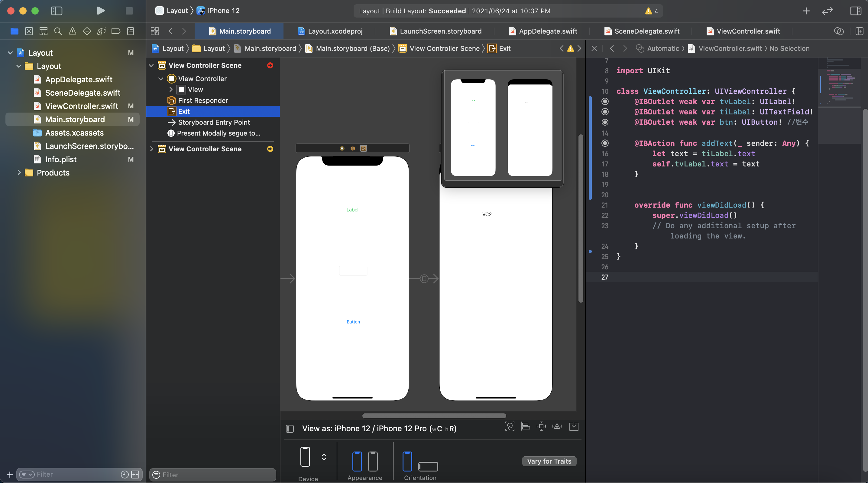Image resolution: width=868 pixels, height=483 pixels.
Task: Expand the Products folder
Action: point(19,172)
